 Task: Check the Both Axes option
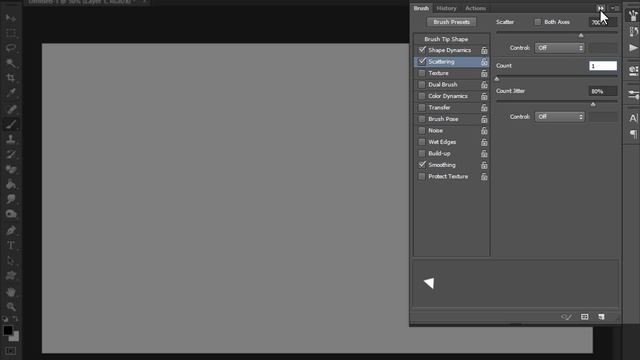pos(538,22)
